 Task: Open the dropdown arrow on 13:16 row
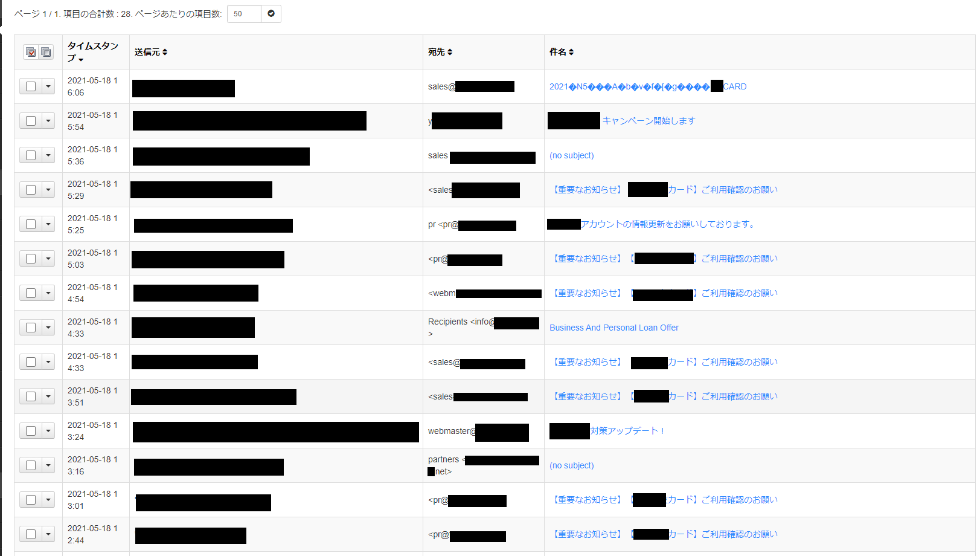pos(48,465)
